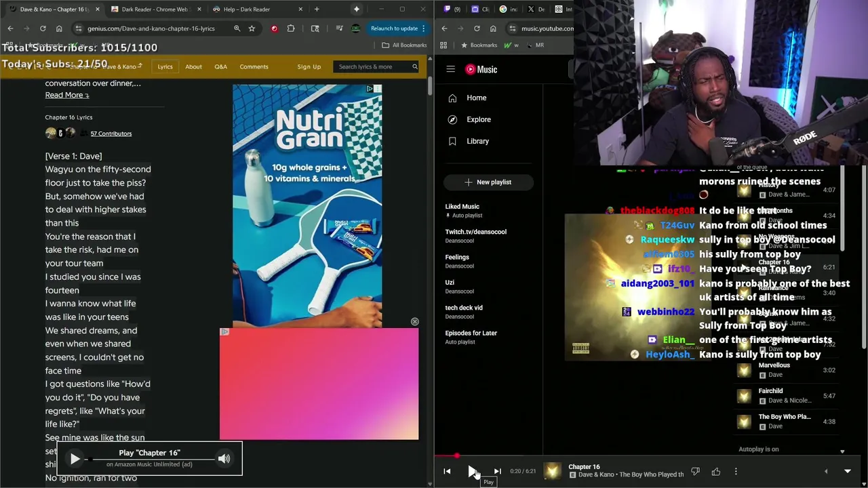Play Chapter 16 on Amazon Music widget
Image resolution: width=868 pixels, height=488 pixels.
point(75,459)
